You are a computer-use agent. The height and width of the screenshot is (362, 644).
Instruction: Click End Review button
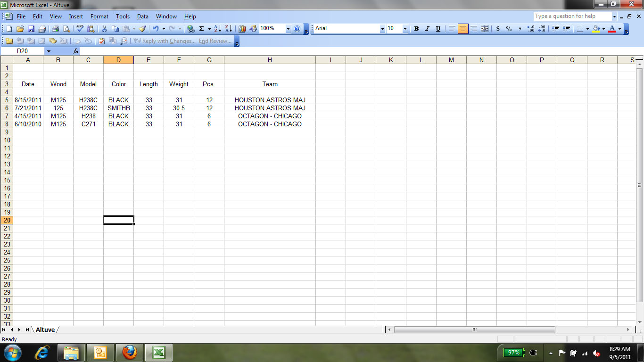point(215,41)
